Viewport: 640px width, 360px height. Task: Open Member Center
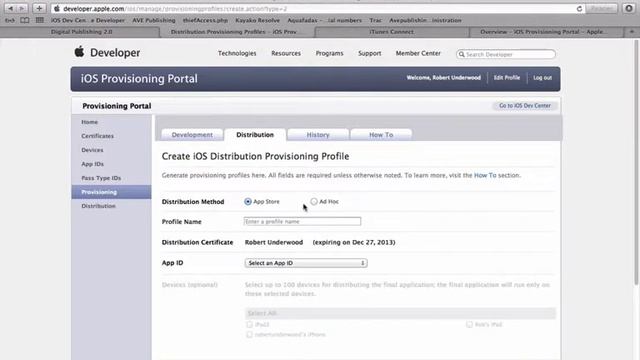(x=418, y=53)
